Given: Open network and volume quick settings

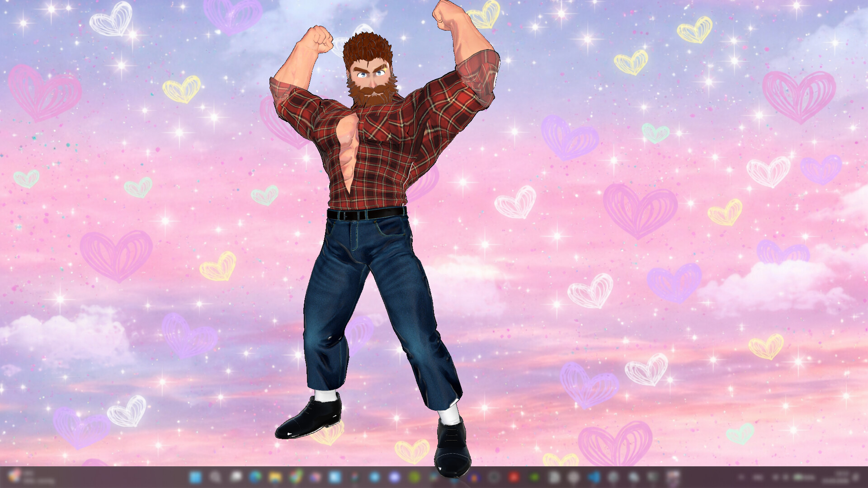Looking at the screenshot, I should point(780,477).
